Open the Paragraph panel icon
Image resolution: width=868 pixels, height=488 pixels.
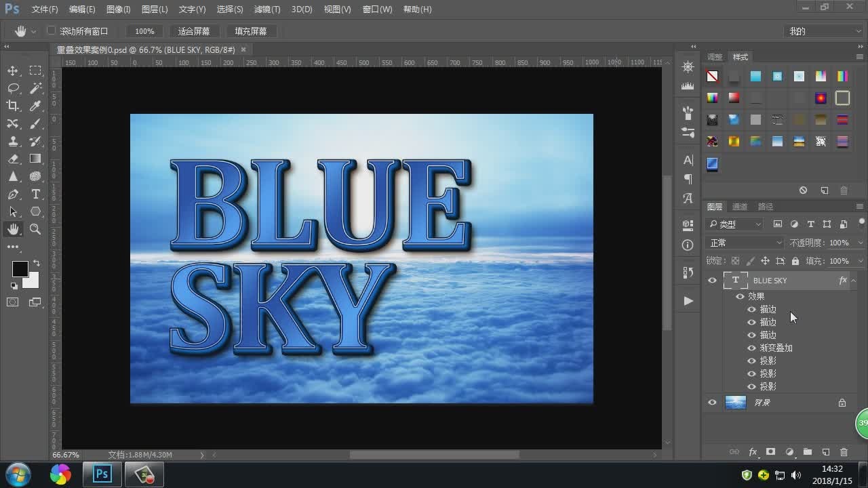pos(688,179)
